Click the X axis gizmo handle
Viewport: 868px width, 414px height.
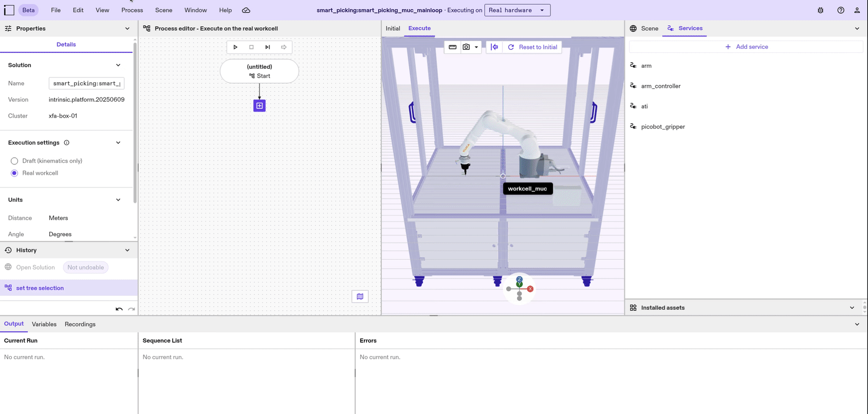pyautogui.click(x=530, y=289)
